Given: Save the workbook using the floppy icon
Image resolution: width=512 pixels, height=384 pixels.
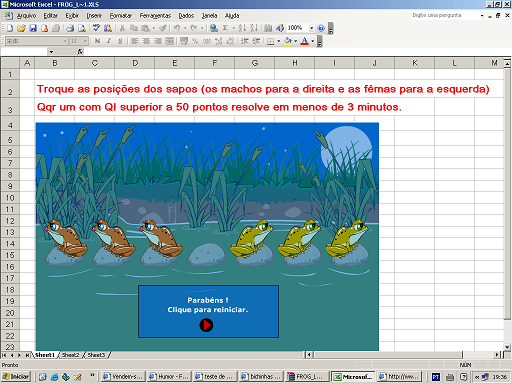Looking at the screenshot, I should 33,28.
